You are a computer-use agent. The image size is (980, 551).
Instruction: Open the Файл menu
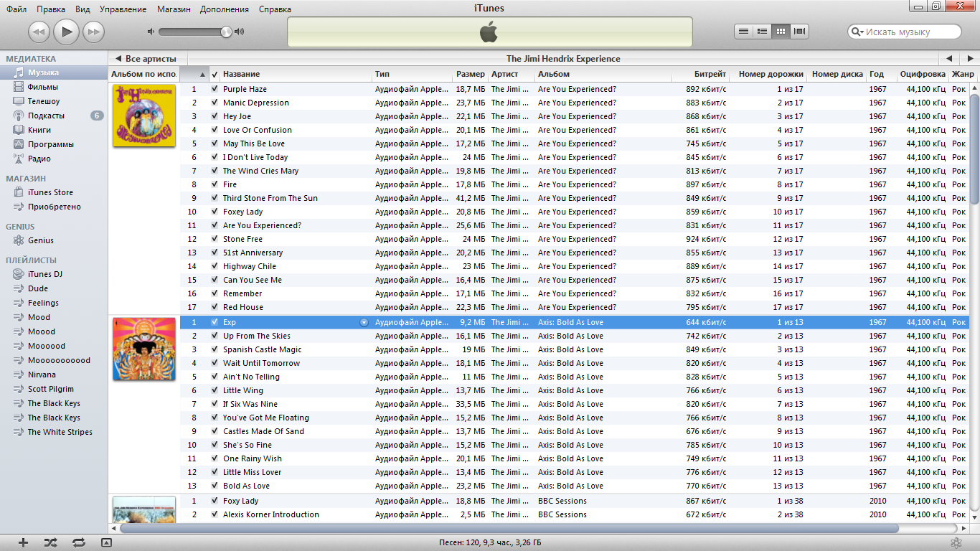point(17,9)
